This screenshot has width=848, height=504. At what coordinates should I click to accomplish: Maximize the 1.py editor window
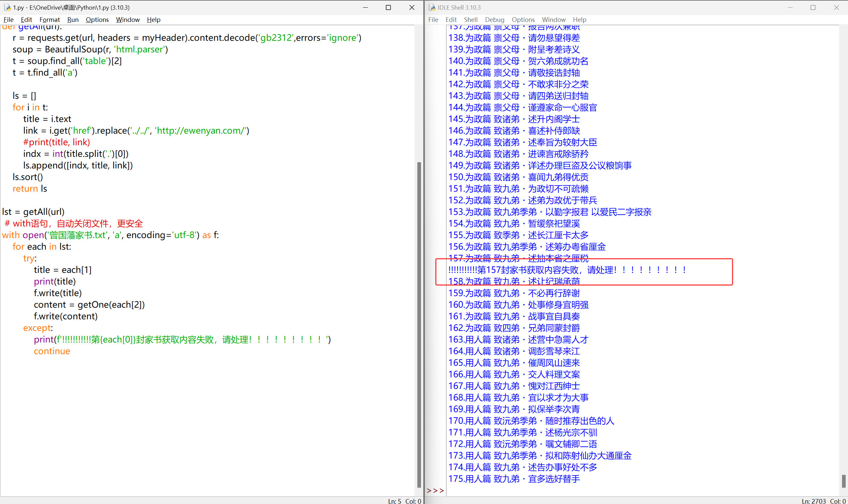[x=388, y=7]
